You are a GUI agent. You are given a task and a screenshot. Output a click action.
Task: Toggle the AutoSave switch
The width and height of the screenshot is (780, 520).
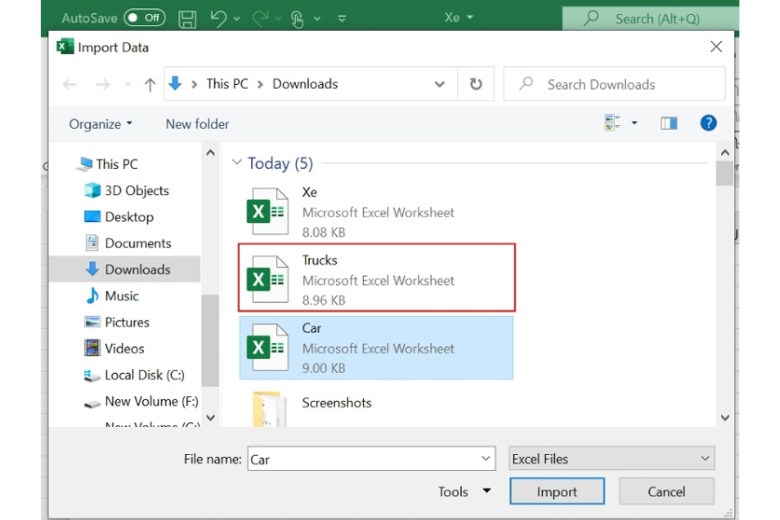(x=145, y=18)
